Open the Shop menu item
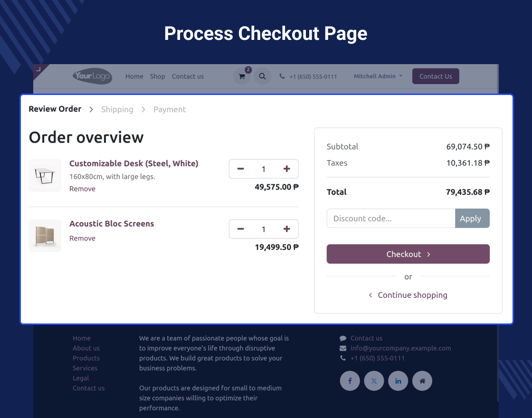532x418 pixels. pos(157,76)
